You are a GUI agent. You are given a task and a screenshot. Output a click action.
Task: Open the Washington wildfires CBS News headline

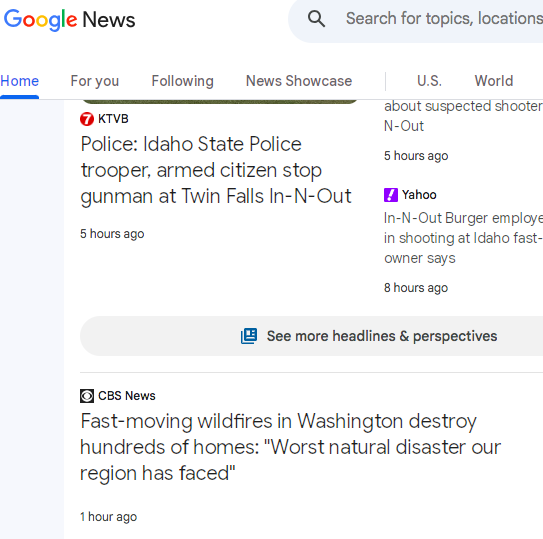(x=291, y=447)
